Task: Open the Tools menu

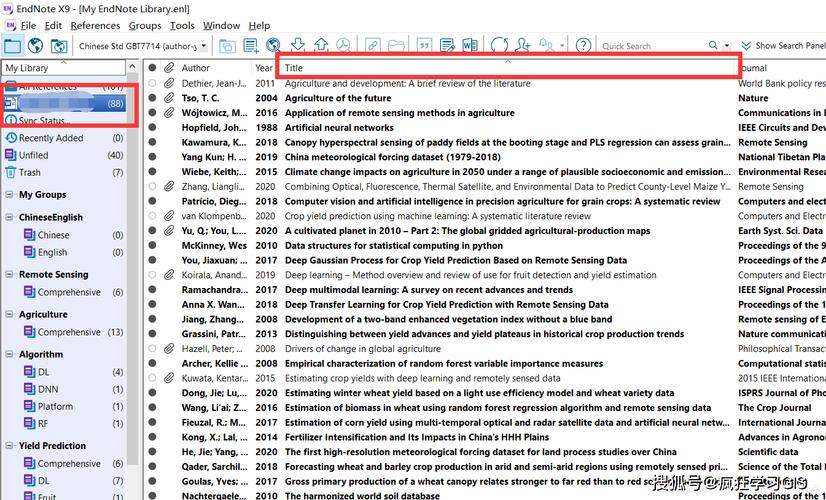Action: point(181,25)
